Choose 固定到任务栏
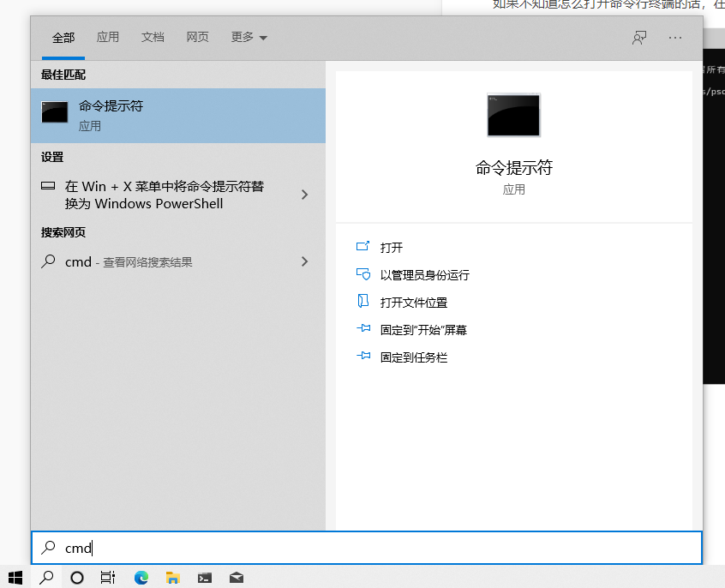This screenshot has width=725, height=588. click(x=414, y=357)
